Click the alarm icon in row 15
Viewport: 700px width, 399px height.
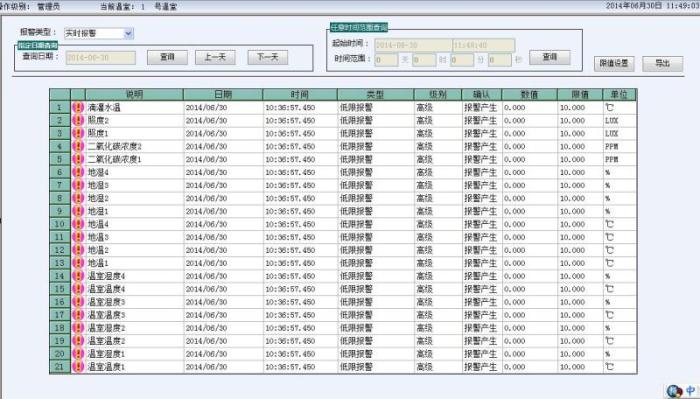pos(78,289)
